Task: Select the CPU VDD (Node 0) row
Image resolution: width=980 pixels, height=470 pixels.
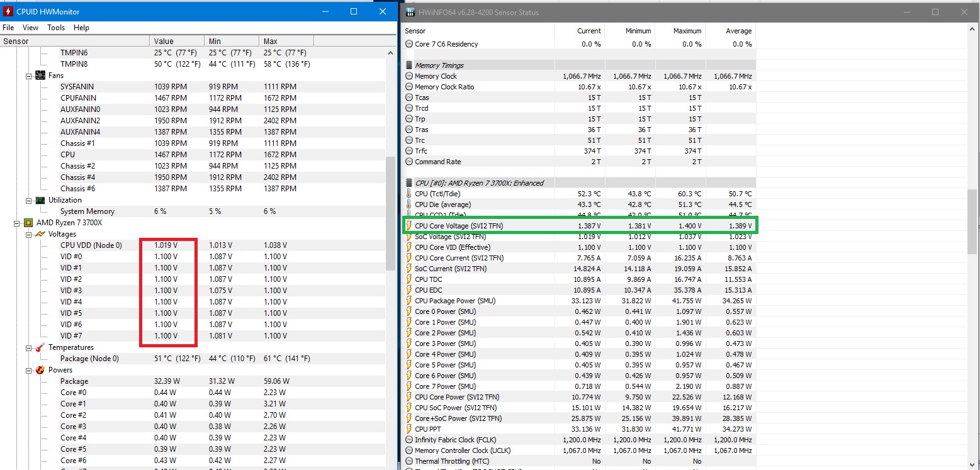Action: [193, 245]
